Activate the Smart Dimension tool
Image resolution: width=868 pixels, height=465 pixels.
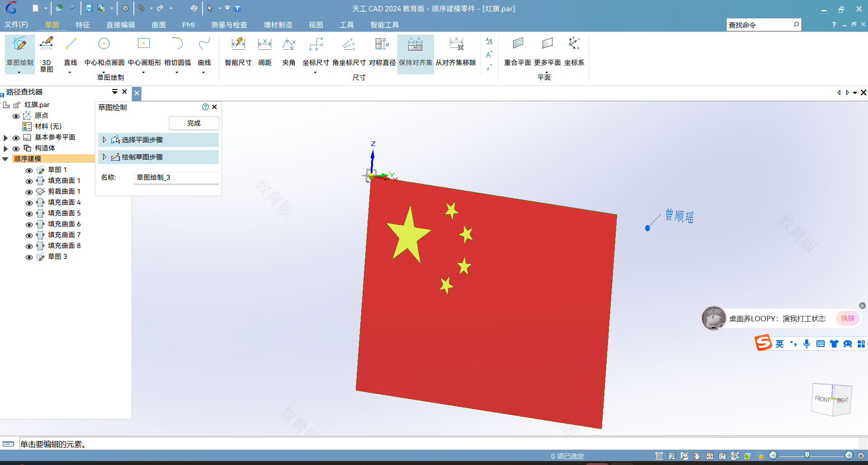(238, 51)
